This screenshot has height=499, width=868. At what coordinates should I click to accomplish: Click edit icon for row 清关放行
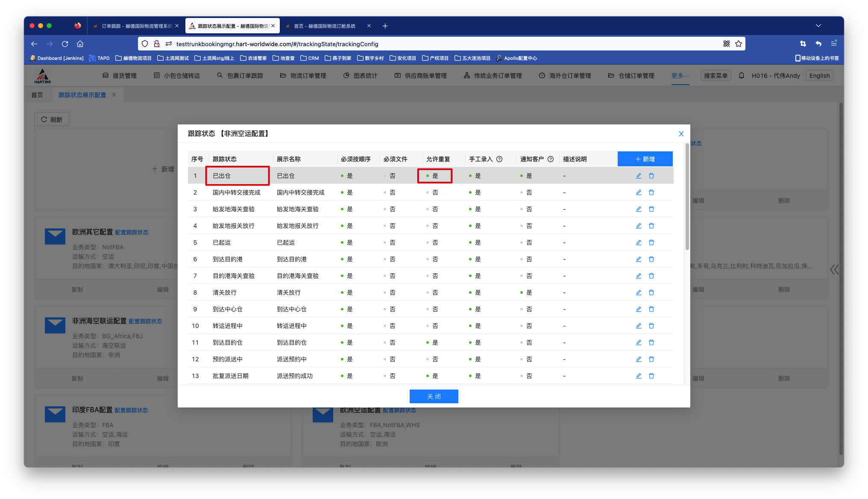[638, 292]
